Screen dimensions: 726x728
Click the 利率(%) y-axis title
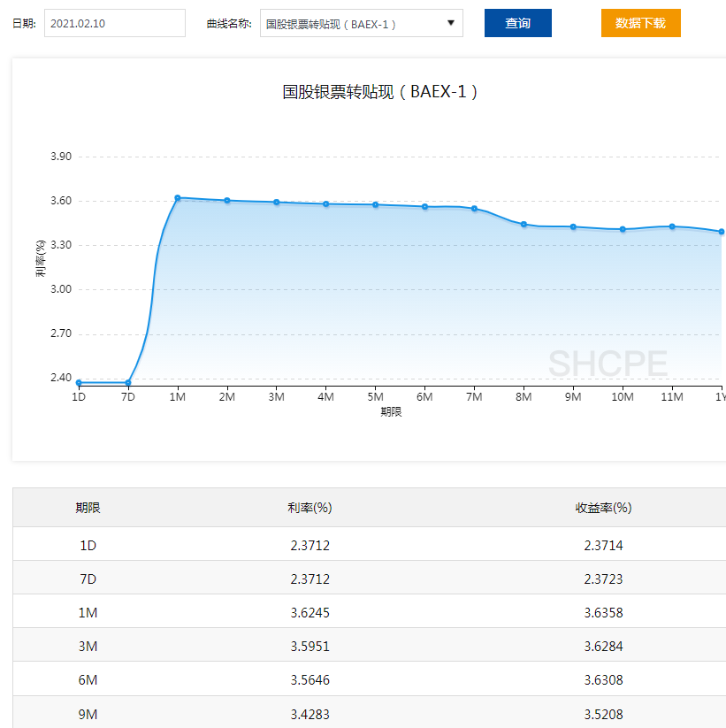[41, 258]
